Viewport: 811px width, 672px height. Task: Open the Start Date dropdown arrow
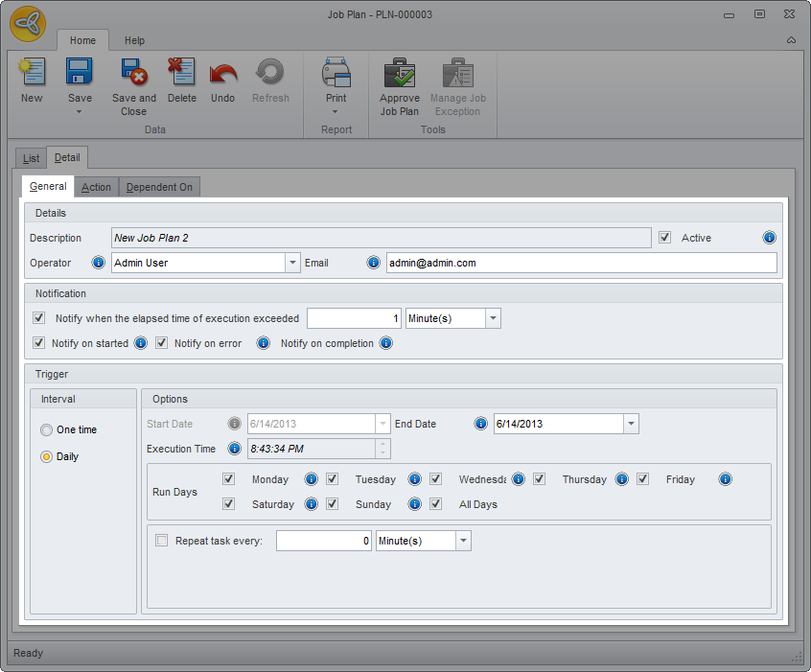pyautogui.click(x=382, y=424)
